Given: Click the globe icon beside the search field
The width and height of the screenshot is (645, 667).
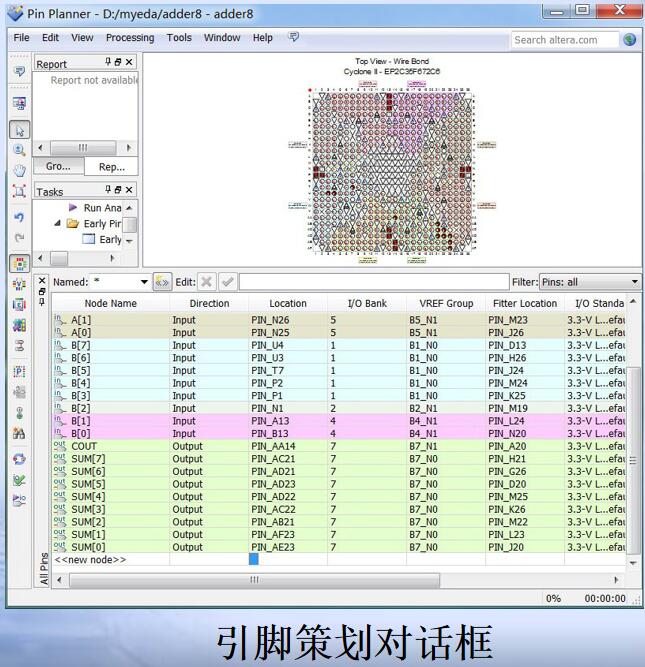Looking at the screenshot, I should [630, 40].
